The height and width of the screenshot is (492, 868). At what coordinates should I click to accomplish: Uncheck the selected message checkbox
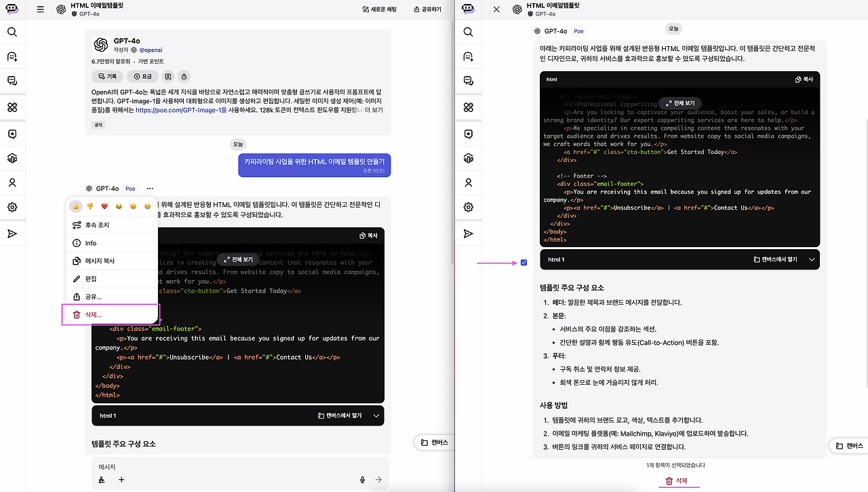[x=524, y=263]
